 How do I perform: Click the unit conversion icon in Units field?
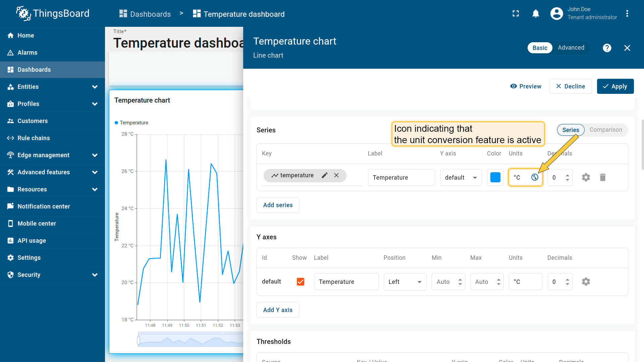tap(535, 177)
